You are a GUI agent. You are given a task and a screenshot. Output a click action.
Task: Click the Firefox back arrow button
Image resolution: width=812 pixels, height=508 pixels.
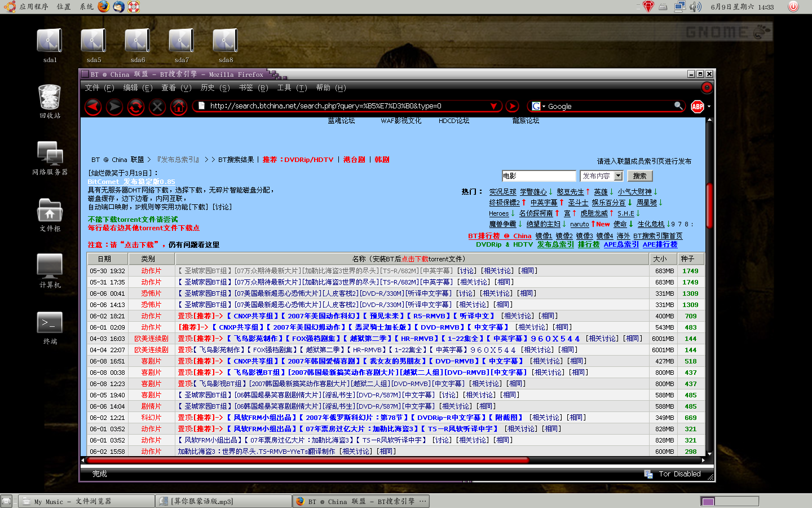coord(94,106)
